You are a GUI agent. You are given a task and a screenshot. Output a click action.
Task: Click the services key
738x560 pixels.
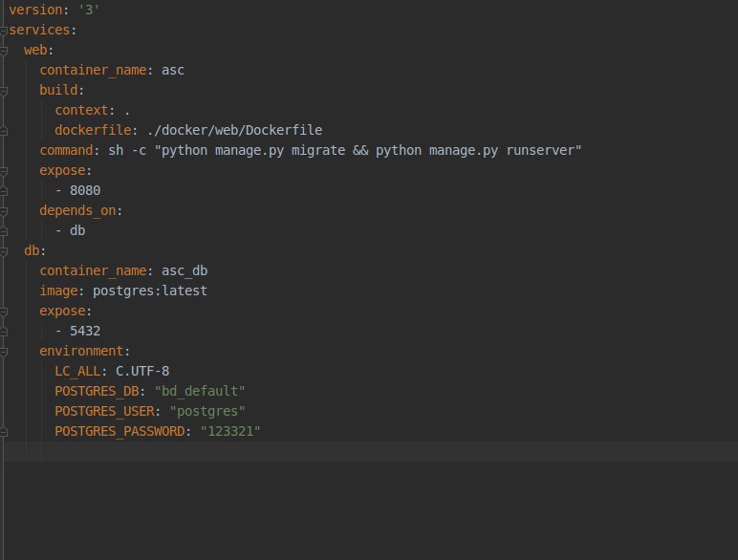(x=39, y=31)
